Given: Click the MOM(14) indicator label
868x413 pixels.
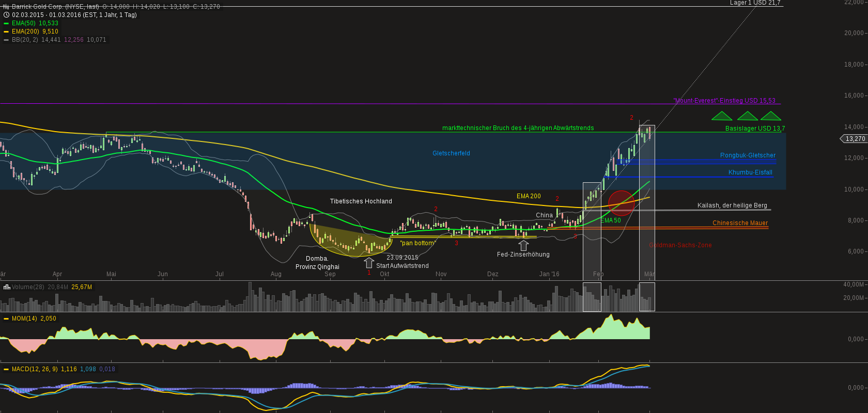Looking at the screenshot, I should [24, 319].
